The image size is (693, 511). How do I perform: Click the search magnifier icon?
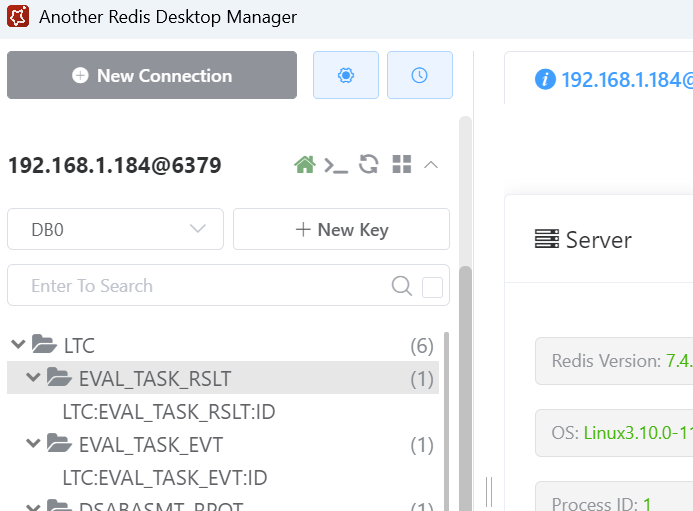tap(402, 286)
